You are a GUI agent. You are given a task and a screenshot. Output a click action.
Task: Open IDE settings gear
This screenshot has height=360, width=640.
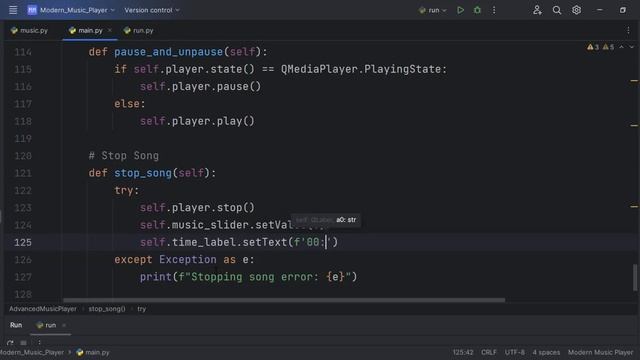point(576,10)
